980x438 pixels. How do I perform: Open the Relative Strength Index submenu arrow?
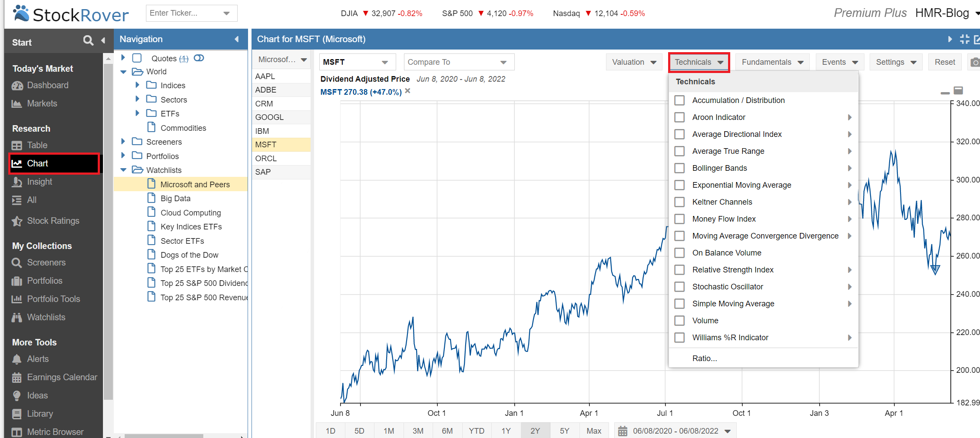(x=850, y=270)
